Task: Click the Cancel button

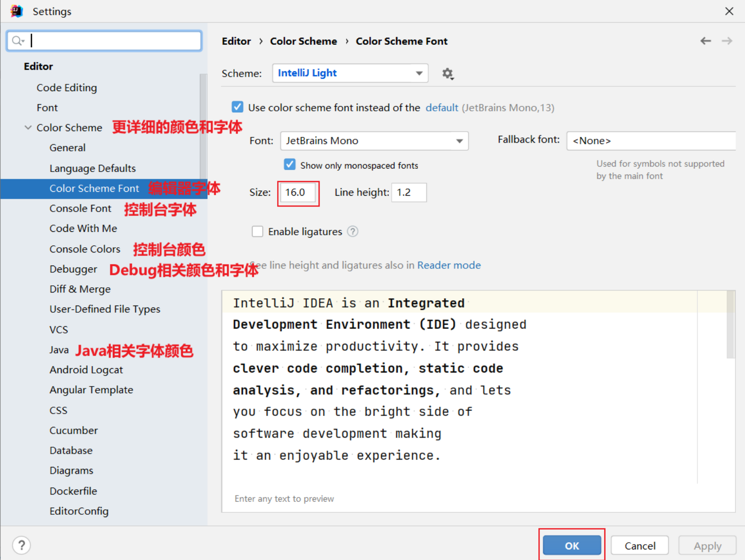Action: click(640, 546)
